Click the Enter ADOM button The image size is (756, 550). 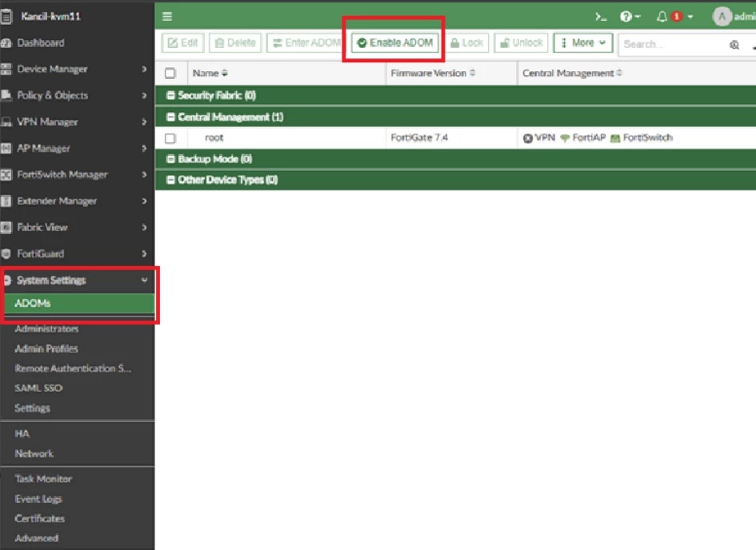(306, 43)
